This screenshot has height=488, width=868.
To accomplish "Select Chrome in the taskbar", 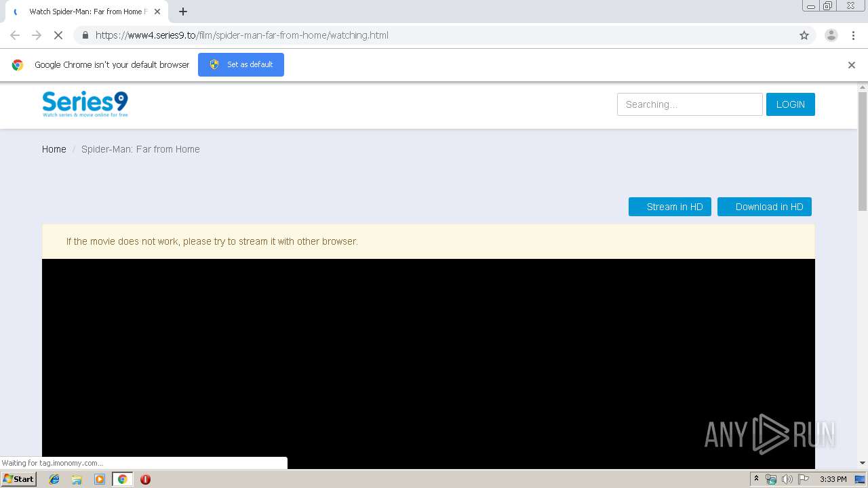I will pyautogui.click(x=122, y=479).
